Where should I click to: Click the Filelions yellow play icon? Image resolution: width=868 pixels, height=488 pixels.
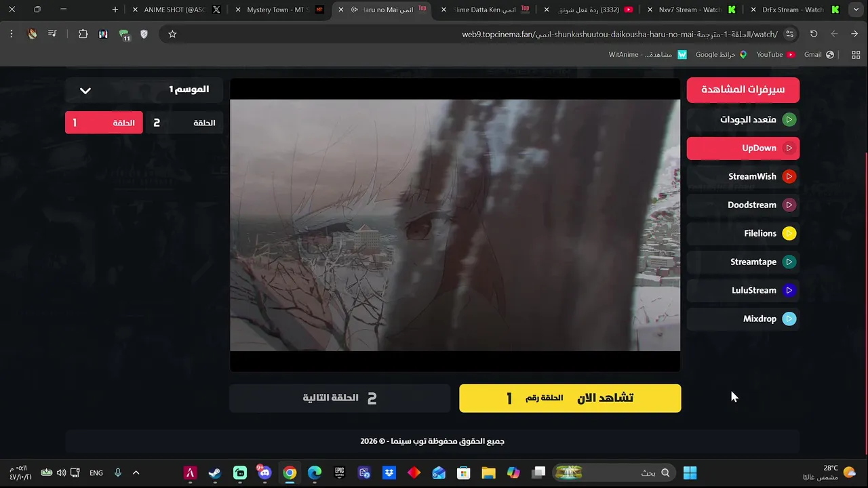[x=789, y=234]
